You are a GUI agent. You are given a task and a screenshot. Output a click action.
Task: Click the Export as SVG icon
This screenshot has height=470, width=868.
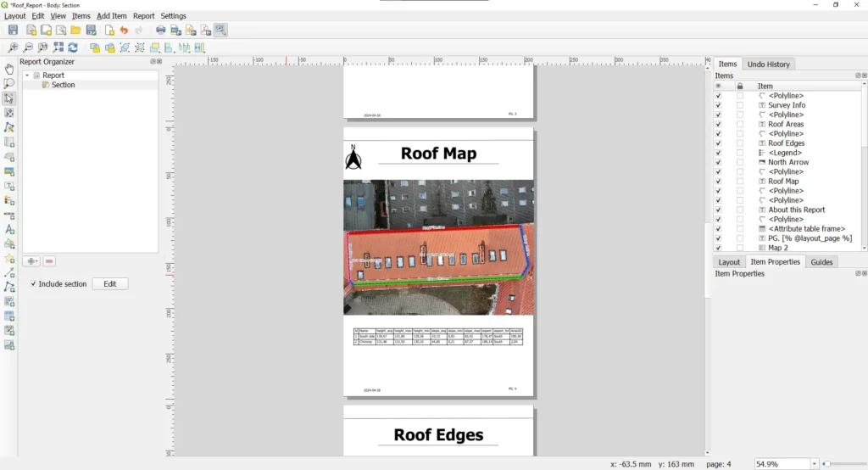(191, 30)
